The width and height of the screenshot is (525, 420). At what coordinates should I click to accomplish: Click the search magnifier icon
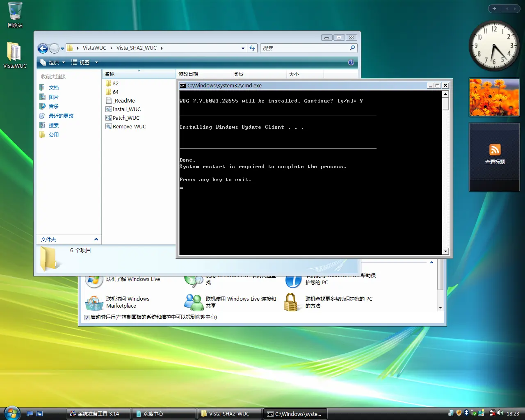pyautogui.click(x=352, y=48)
